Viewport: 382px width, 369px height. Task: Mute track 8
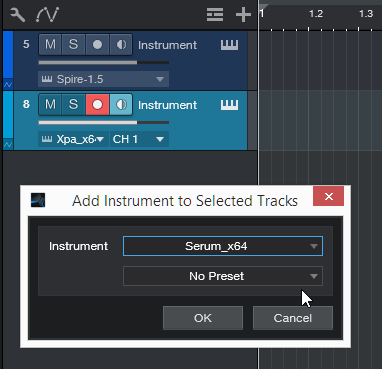[x=50, y=105]
